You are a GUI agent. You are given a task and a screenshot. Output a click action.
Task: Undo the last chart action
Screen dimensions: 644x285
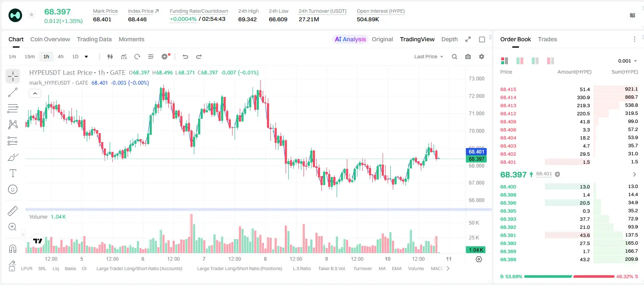point(185,57)
